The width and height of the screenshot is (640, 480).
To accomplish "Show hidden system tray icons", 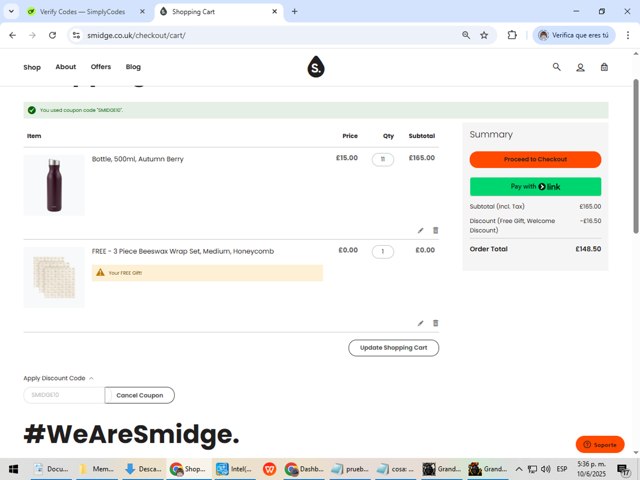I will 518,469.
